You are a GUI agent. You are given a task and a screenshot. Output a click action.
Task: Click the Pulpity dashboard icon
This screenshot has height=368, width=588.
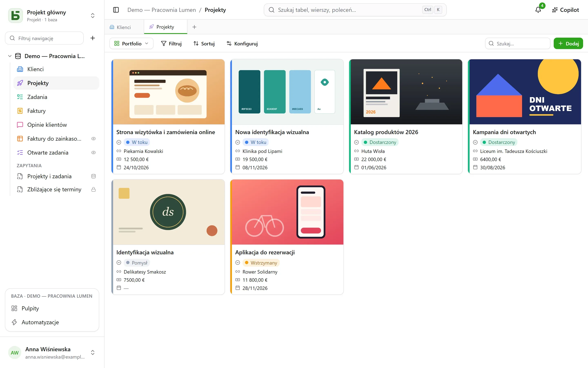[x=14, y=308]
